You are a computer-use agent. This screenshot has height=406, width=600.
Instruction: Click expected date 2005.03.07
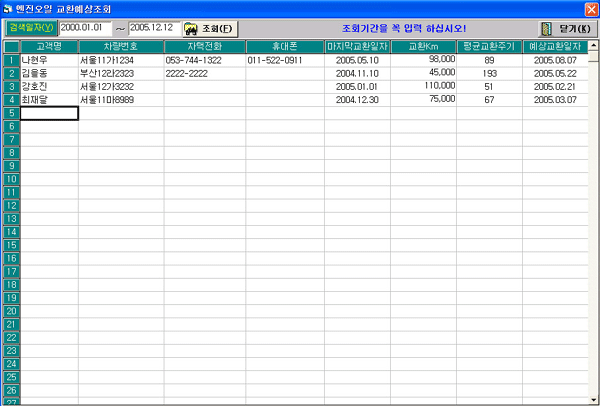pos(555,100)
